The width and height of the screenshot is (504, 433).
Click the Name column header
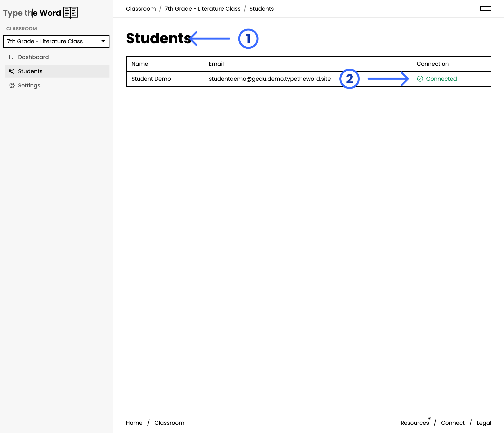[x=140, y=64]
